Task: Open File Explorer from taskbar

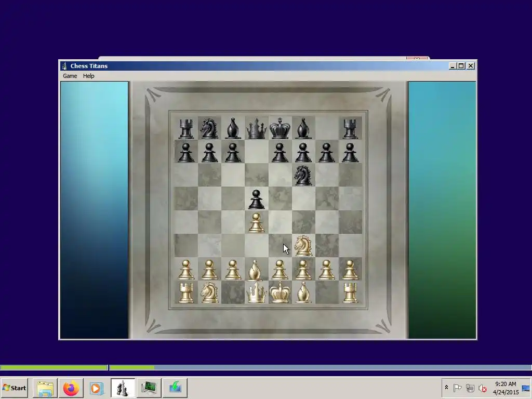Action: pos(45,388)
